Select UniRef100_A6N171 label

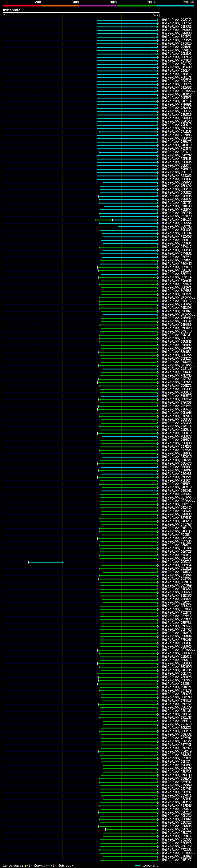coord(177,78)
